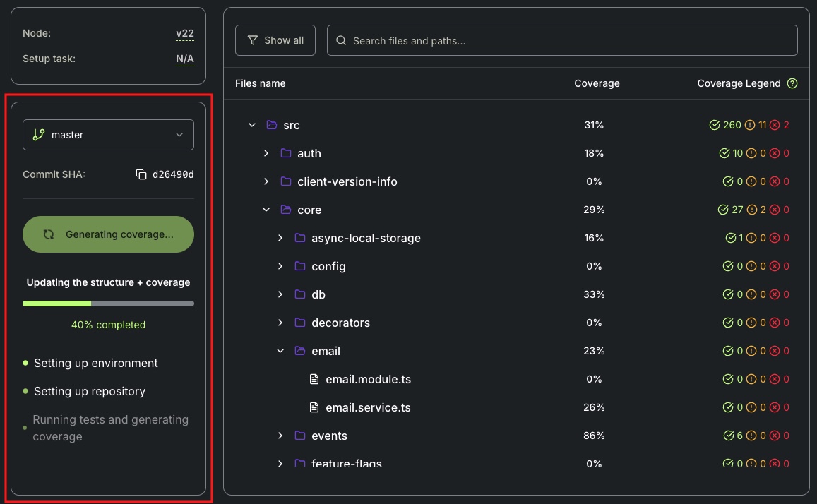Click the coverage progress bar
This screenshot has width=817, height=504.
[108, 303]
